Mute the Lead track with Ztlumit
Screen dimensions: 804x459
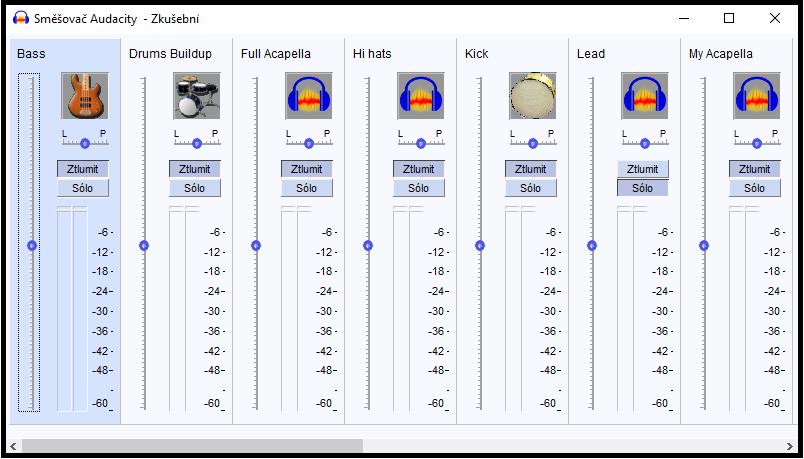[642, 169]
